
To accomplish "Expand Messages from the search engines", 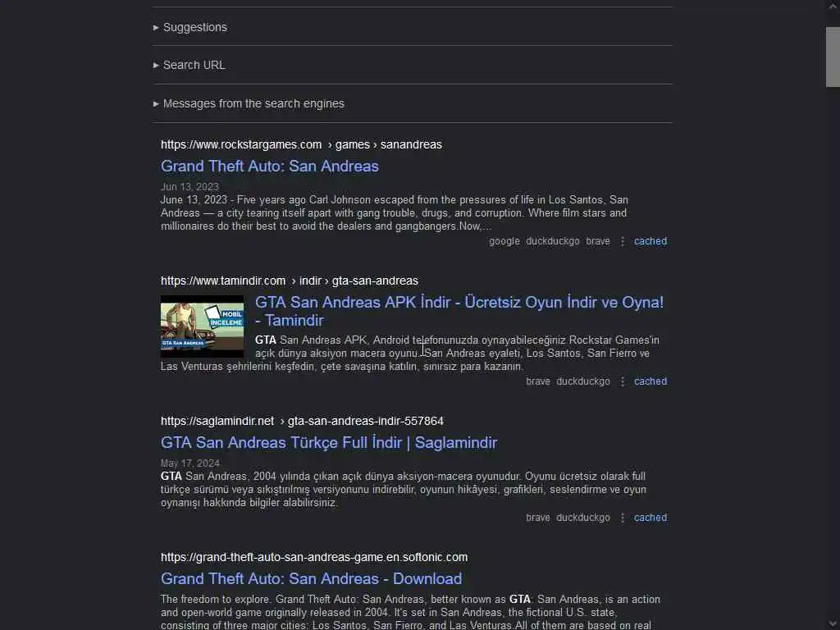I will (249, 103).
